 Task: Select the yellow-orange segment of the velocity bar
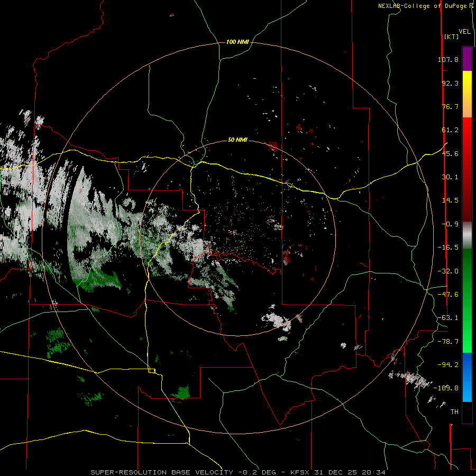point(467,94)
